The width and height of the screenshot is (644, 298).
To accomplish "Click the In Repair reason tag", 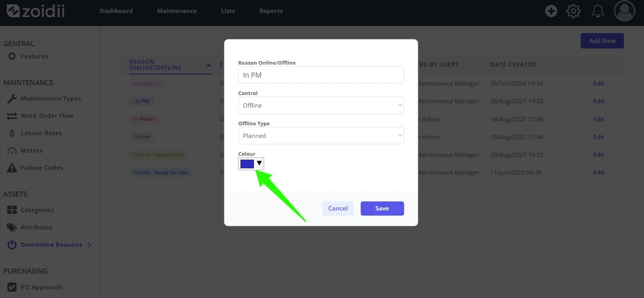I will point(144,119).
